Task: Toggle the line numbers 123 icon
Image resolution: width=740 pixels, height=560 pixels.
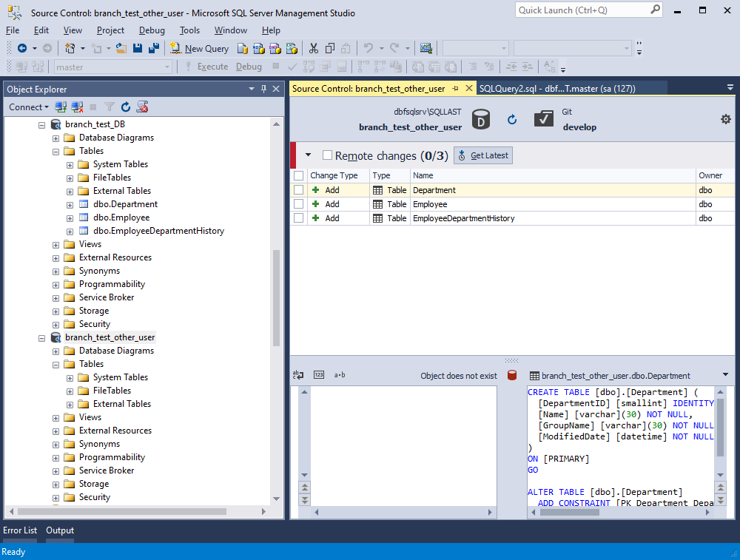Action: pyautogui.click(x=319, y=375)
